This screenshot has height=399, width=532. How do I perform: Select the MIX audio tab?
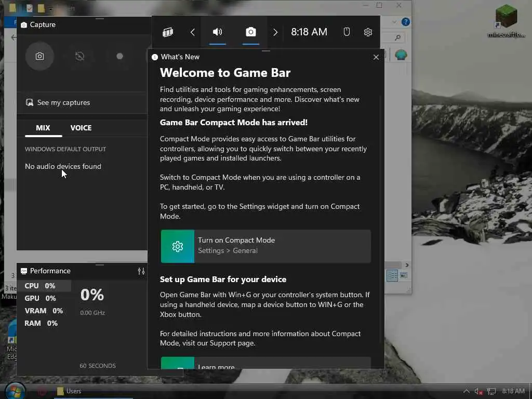coord(43,128)
